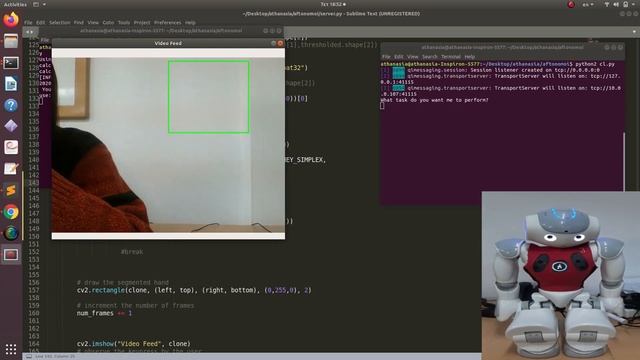
Task: Click the volume speaker icon in top bar
Action: tap(616, 4)
